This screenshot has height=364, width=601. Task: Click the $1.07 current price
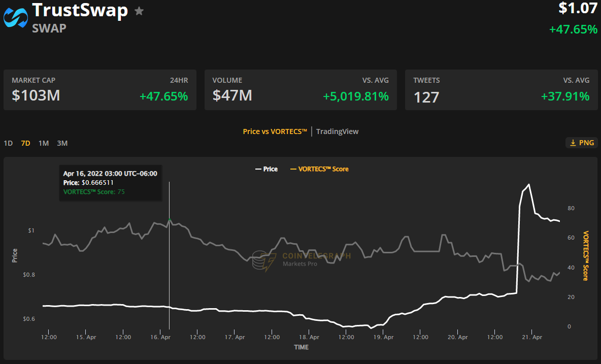click(578, 8)
